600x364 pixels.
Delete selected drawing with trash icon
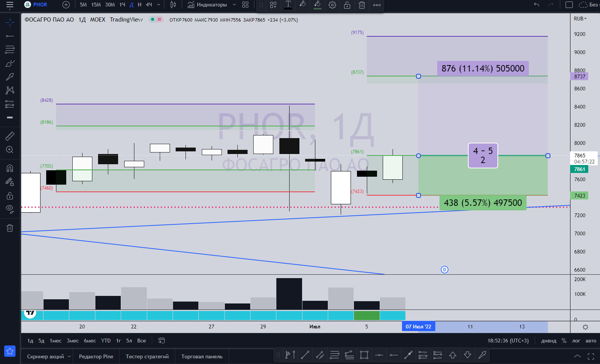point(362,5)
